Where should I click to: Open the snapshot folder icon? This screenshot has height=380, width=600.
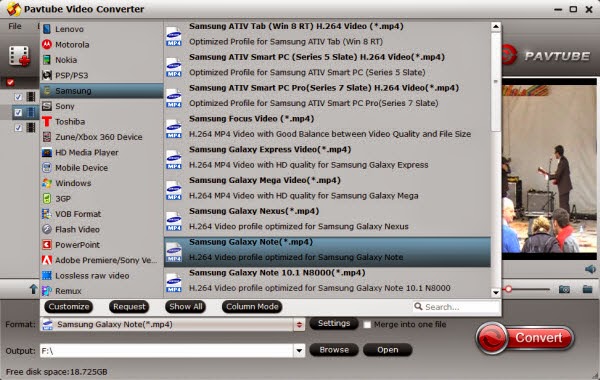click(587, 289)
